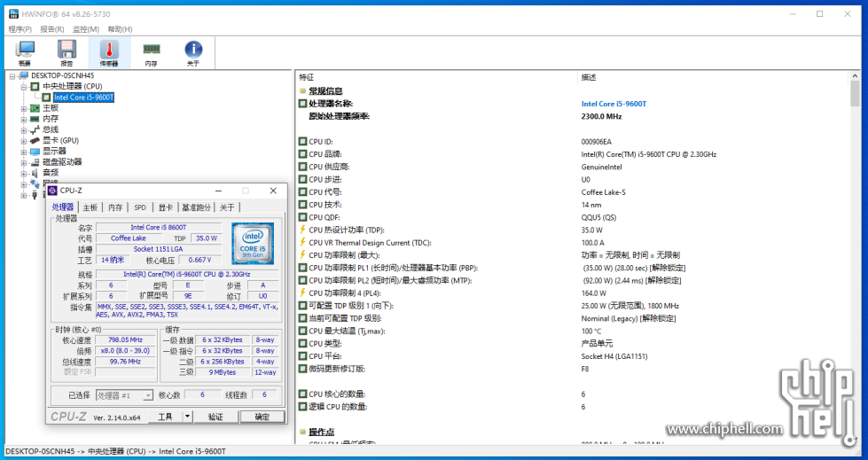Click the scrollbar up arrow in details panel
The image size is (868, 460).
(855, 76)
